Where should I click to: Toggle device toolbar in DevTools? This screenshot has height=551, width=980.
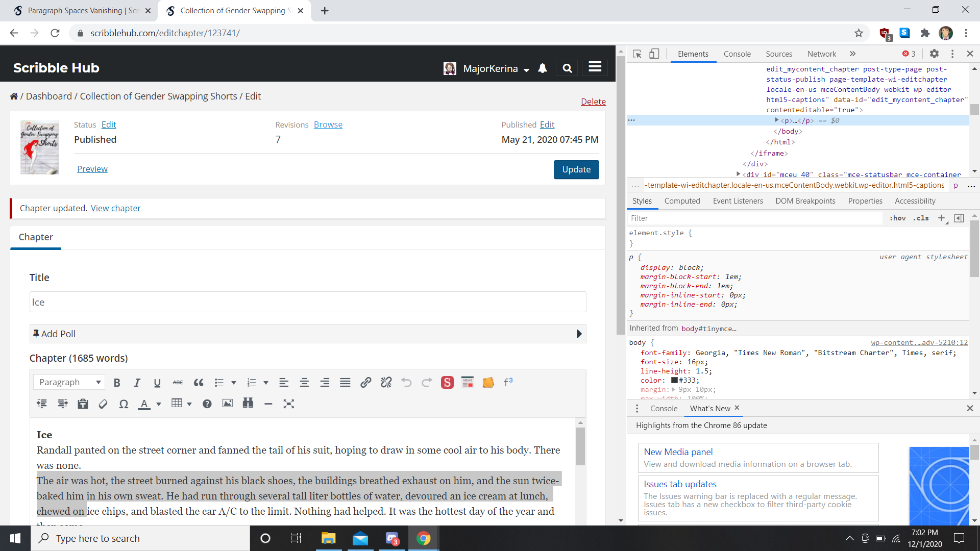654,54
